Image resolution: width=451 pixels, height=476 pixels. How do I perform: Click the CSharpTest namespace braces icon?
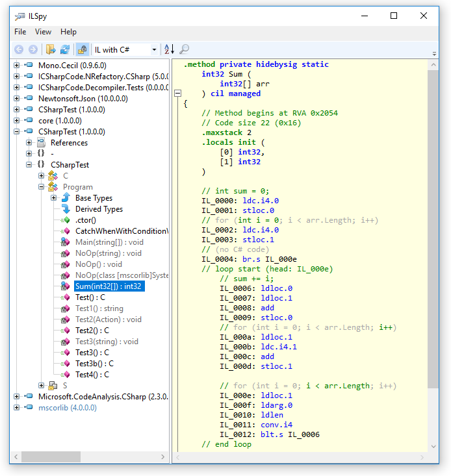(x=41, y=164)
